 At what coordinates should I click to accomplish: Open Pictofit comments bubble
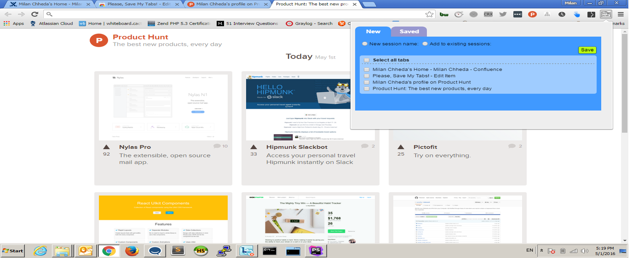(512, 146)
